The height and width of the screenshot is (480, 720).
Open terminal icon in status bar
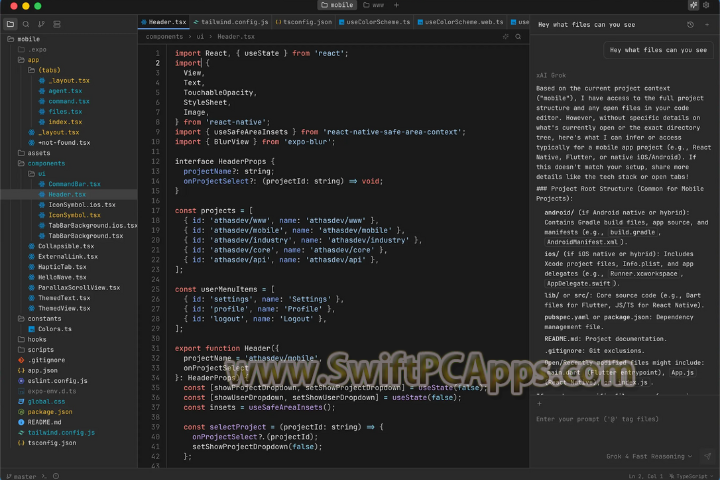click(44, 476)
